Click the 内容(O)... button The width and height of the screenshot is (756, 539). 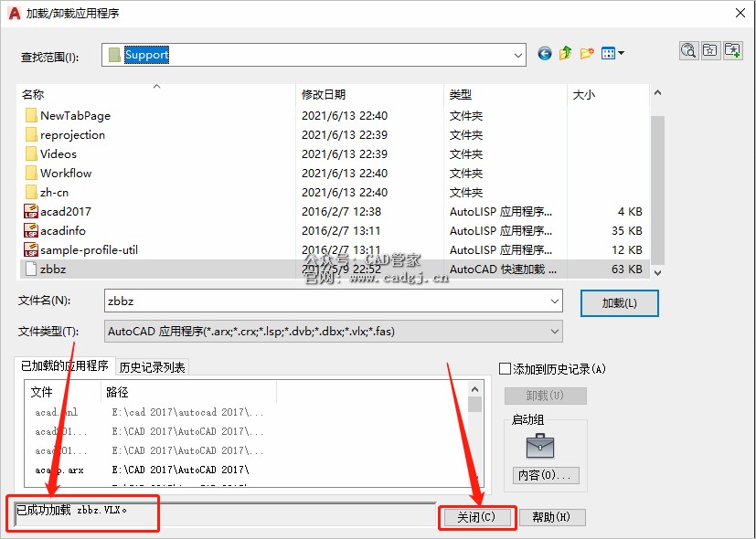coord(546,475)
